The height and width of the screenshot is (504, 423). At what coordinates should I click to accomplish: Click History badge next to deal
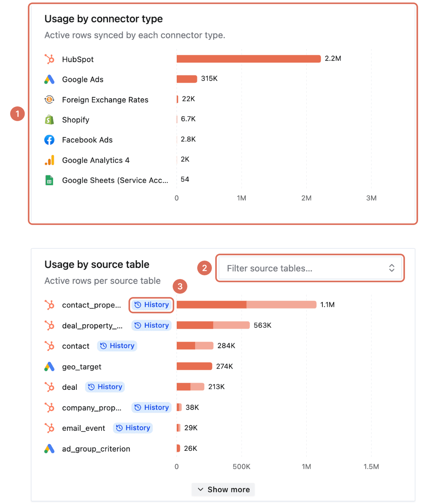click(105, 387)
